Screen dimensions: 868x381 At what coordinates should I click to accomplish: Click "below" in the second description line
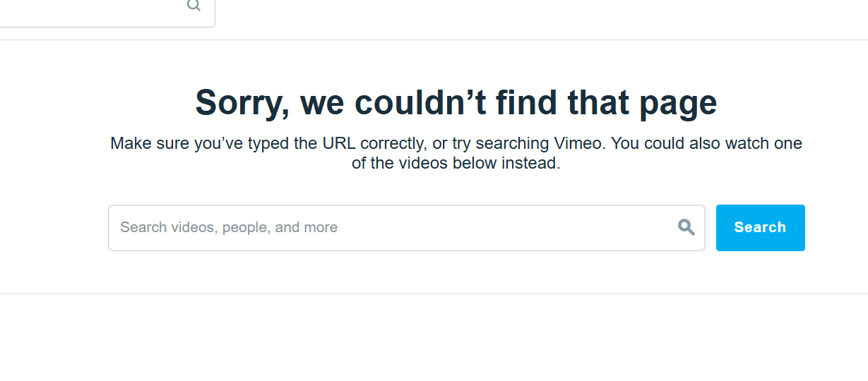[x=472, y=164]
